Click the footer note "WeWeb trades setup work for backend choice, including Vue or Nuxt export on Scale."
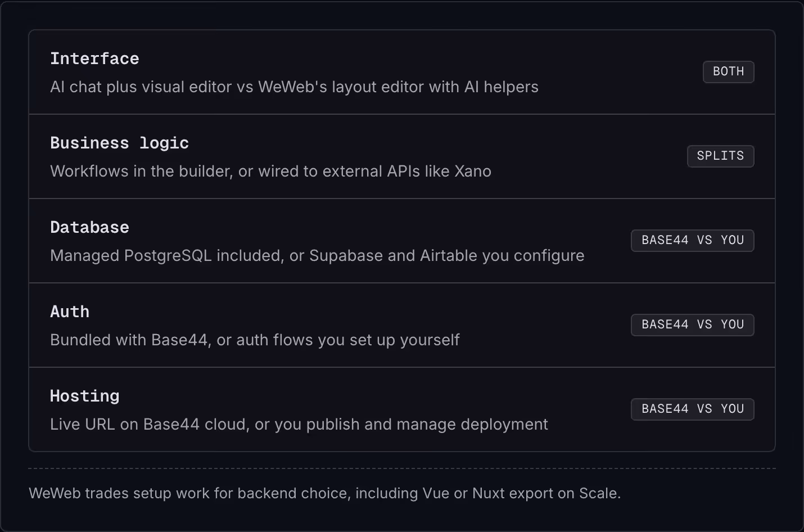The image size is (804, 532). (324, 493)
